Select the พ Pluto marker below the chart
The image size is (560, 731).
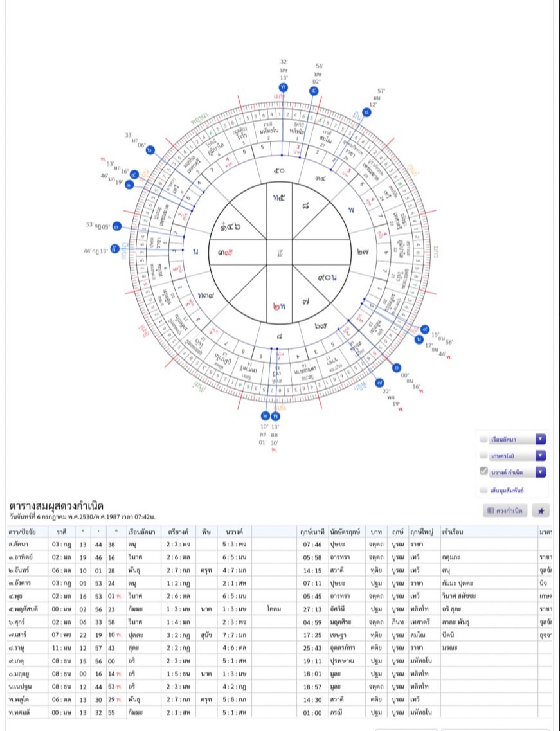[x=276, y=415]
